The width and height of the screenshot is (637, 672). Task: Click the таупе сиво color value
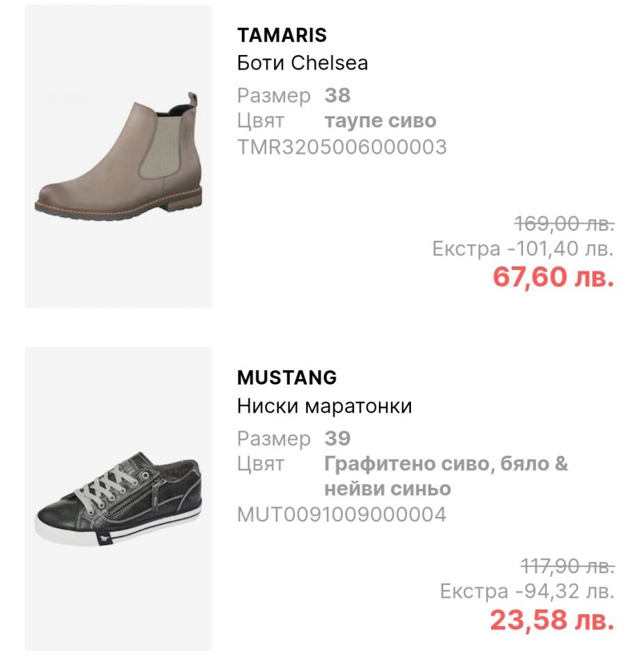pos(380,121)
